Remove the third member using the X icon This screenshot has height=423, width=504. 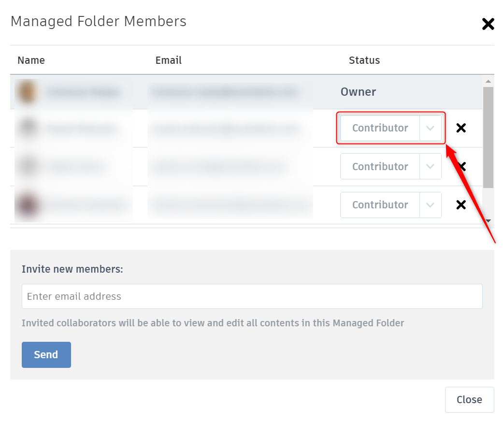461,166
